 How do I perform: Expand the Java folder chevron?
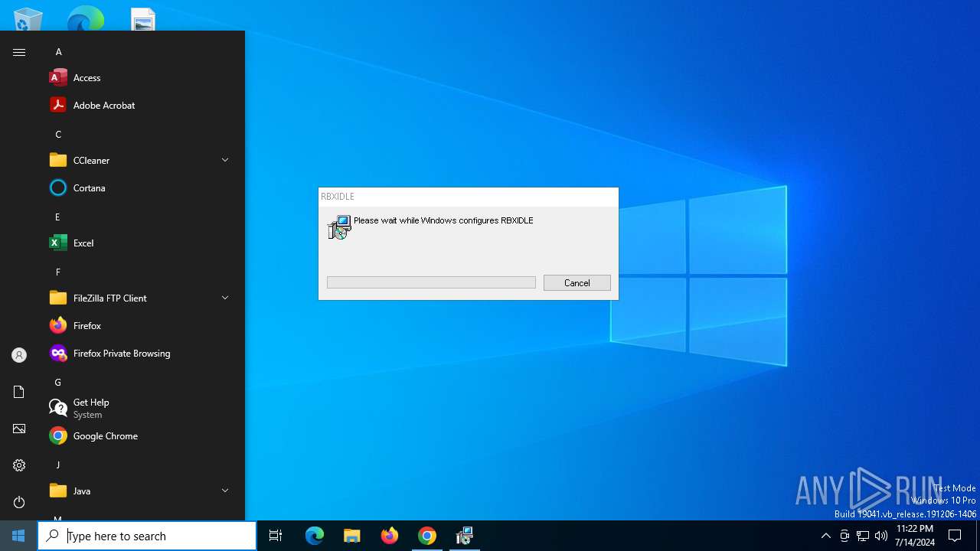click(x=225, y=491)
